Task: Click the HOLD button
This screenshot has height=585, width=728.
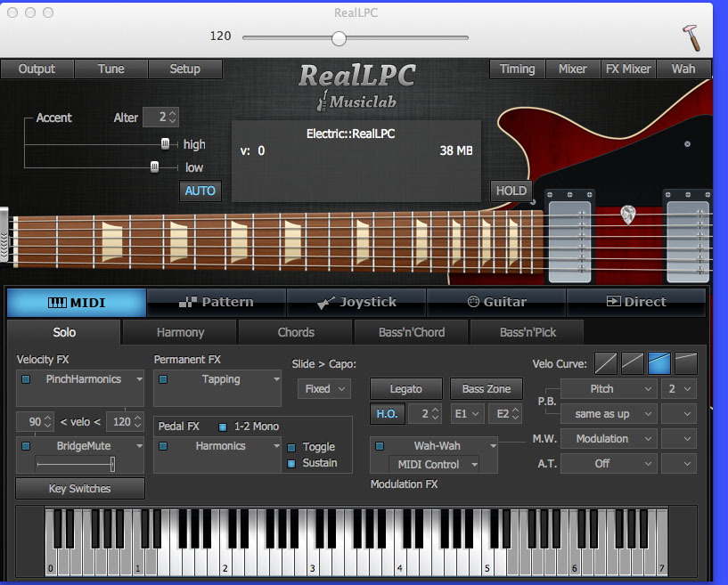Action: click(511, 191)
